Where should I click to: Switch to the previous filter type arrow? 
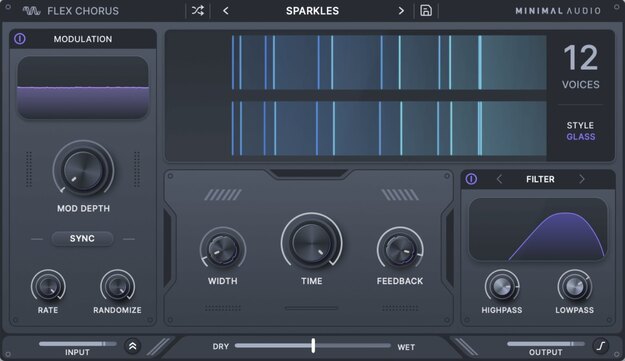point(499,179)
